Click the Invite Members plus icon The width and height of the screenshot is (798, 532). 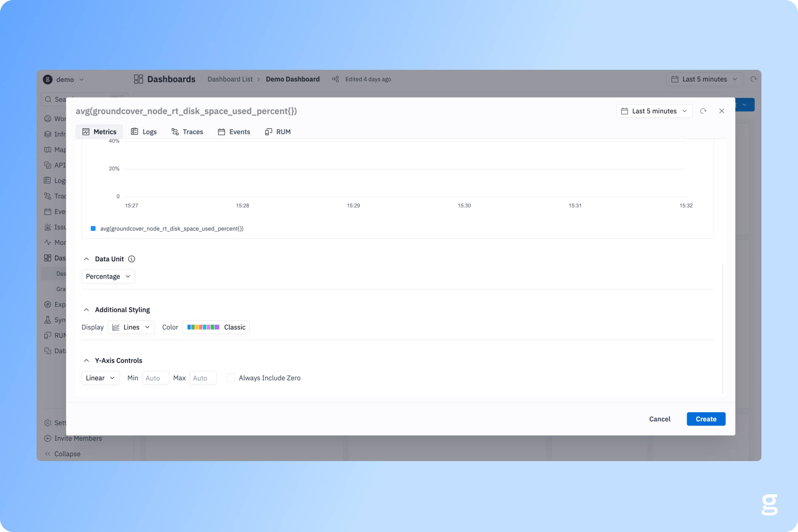(x=48, y=439)
